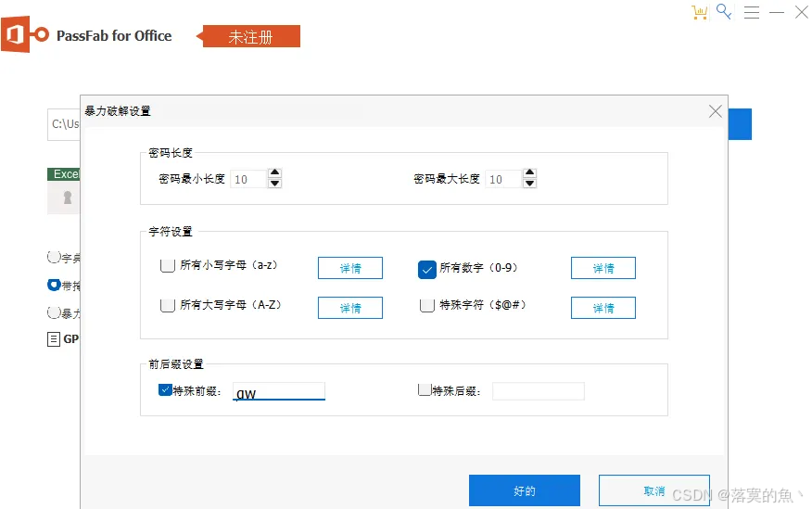Enable the 特殊后缀 checkbox
This screenshot has width=812, height=509.
(x=425, y=390)
